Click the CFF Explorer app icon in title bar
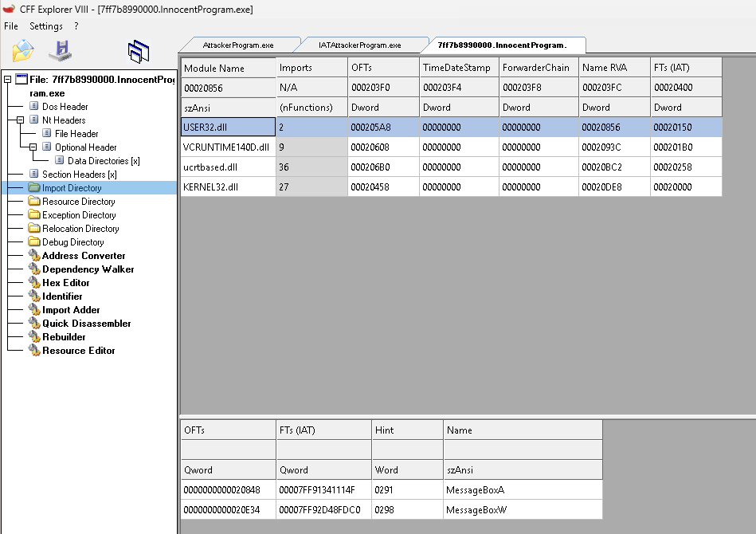Image resolution: width=756 pixels, height=534 pixels. 9,9
